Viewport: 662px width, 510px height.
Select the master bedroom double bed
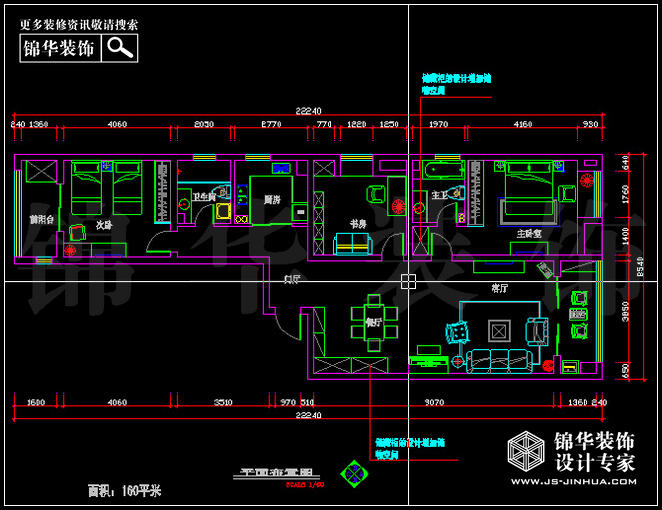[525, 188]
